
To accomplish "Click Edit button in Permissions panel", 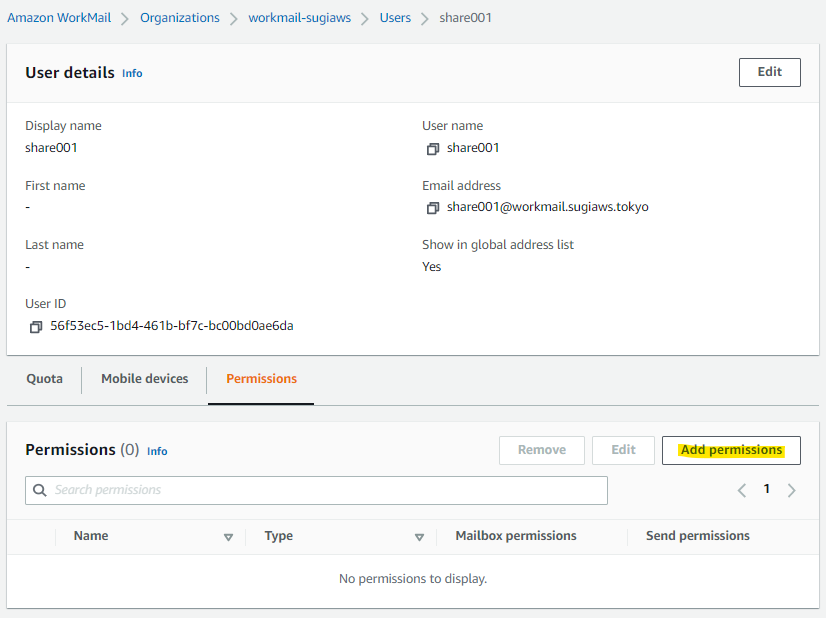I will (623, 450).
